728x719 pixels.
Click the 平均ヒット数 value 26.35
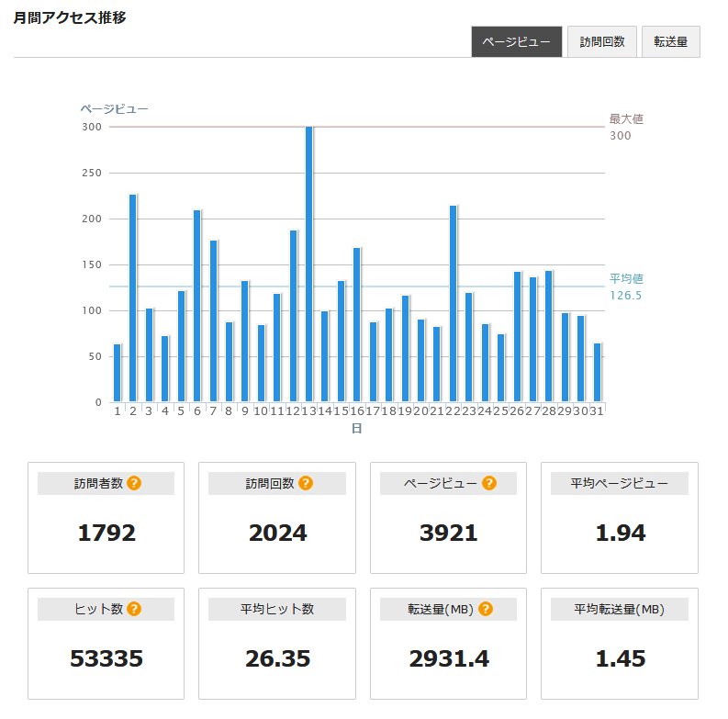pos(277,658)
